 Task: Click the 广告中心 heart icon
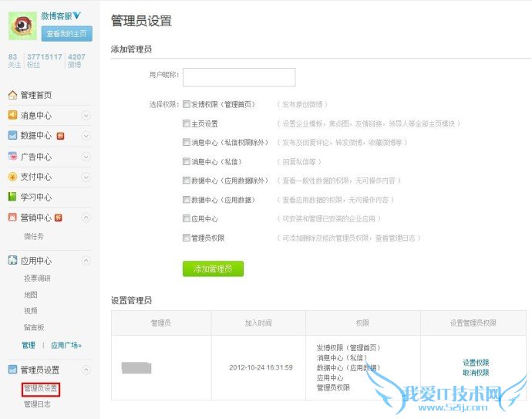click(12, 156)
